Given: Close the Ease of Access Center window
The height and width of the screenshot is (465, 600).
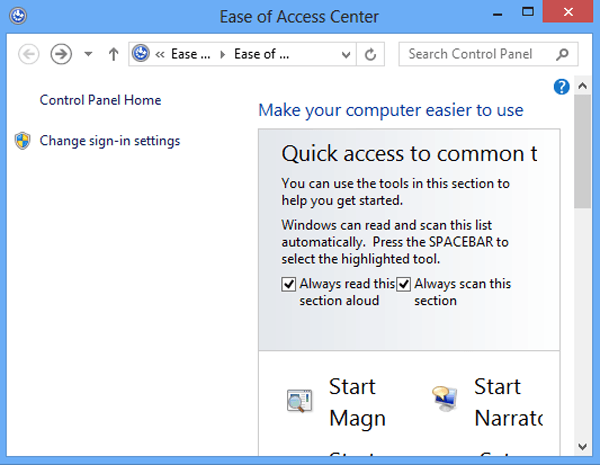Looking at the screenshot, I should coord(568,12).
